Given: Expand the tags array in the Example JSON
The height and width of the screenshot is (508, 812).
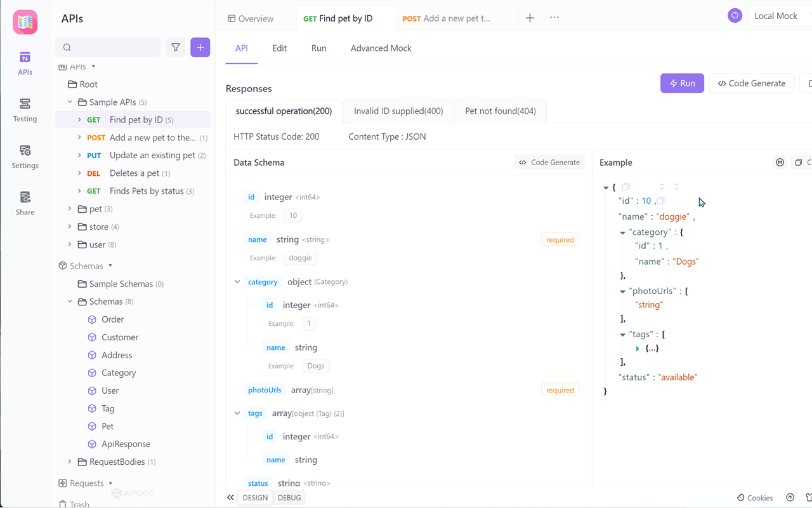Looking at the screenshot, I should click(x=638, y=348).
